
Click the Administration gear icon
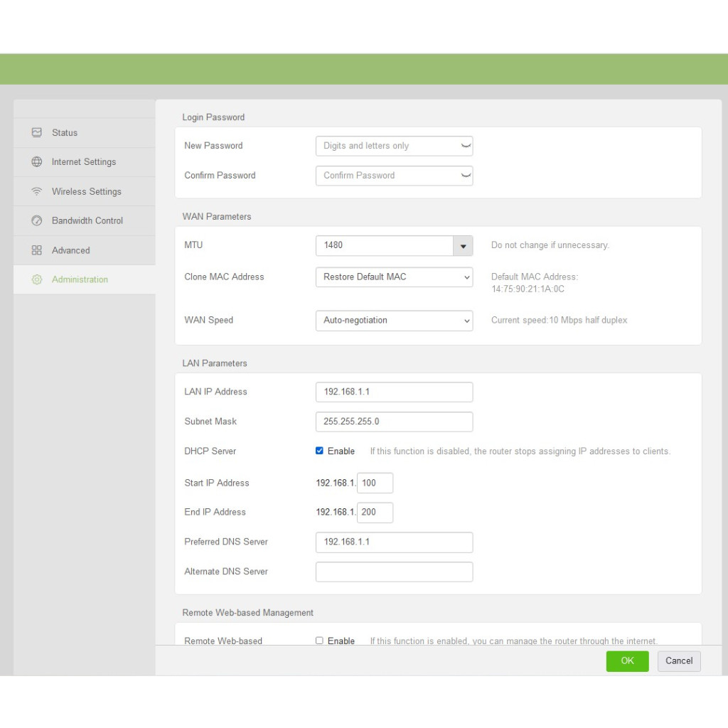coord(37,280)
